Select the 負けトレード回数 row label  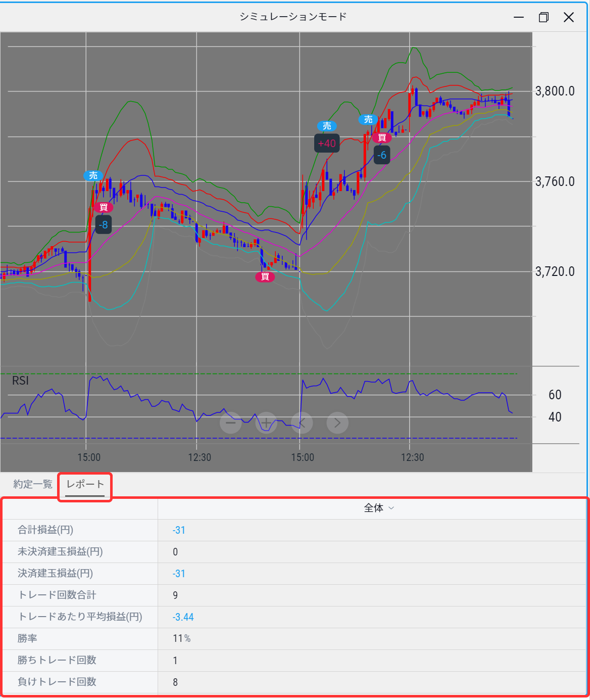(57, 682)
